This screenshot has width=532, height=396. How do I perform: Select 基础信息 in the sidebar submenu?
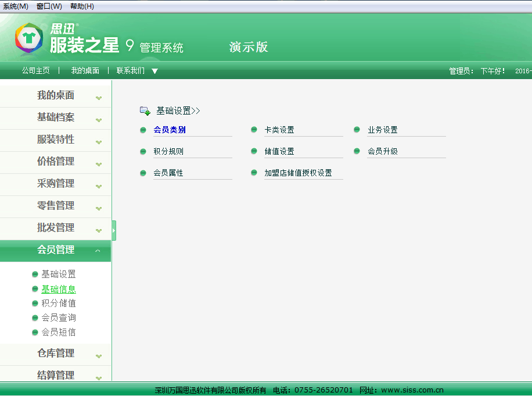58,289
